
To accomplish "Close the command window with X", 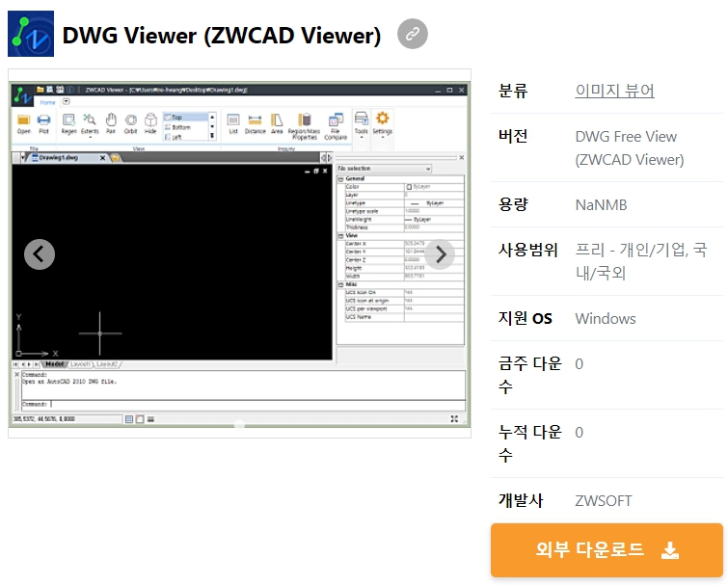I will click(16, 374).
